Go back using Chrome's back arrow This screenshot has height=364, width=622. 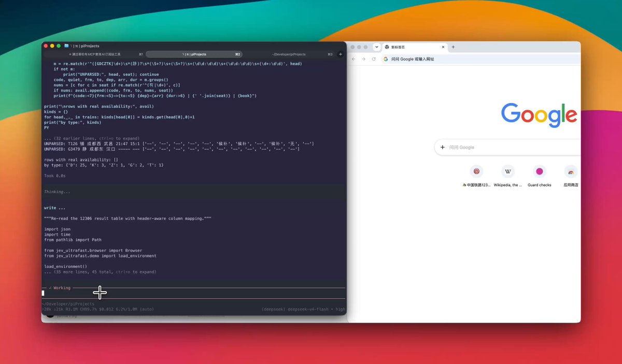pyautogui.click(x=354, y=59)
